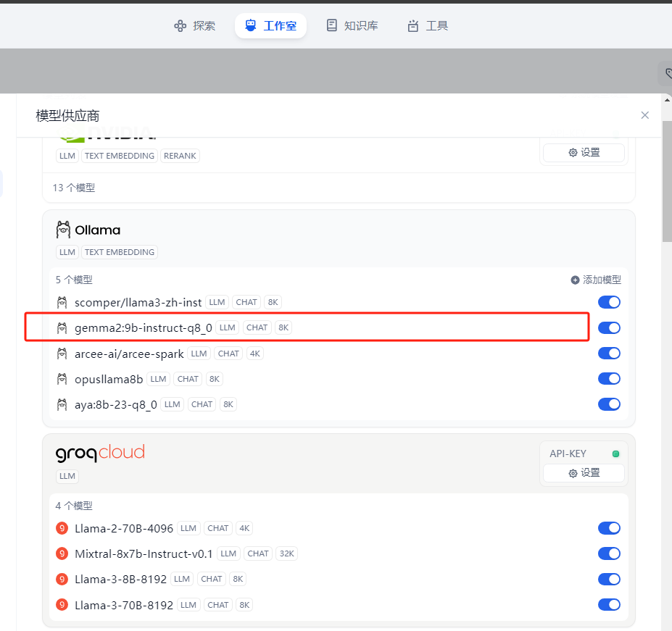Click the groqcloud provider logo
Viewport: 672px width, 631px height.
(x=100, y=452)
